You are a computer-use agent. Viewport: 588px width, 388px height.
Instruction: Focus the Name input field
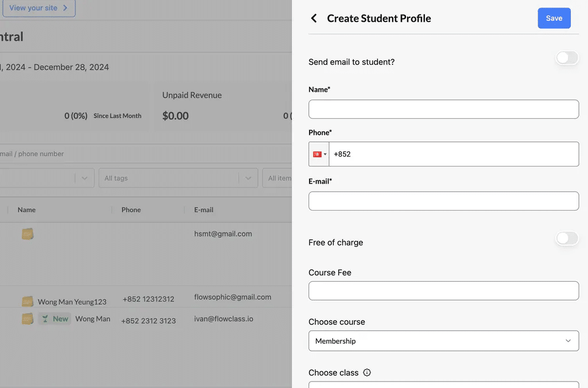[x=444, y=109]
